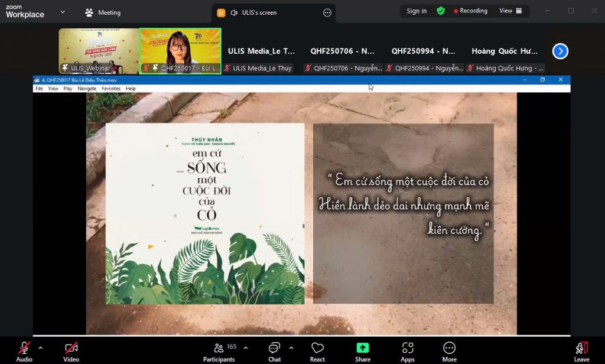Click the muted mic icon on QHF250017 thumbnail

(x=147, y=68)
